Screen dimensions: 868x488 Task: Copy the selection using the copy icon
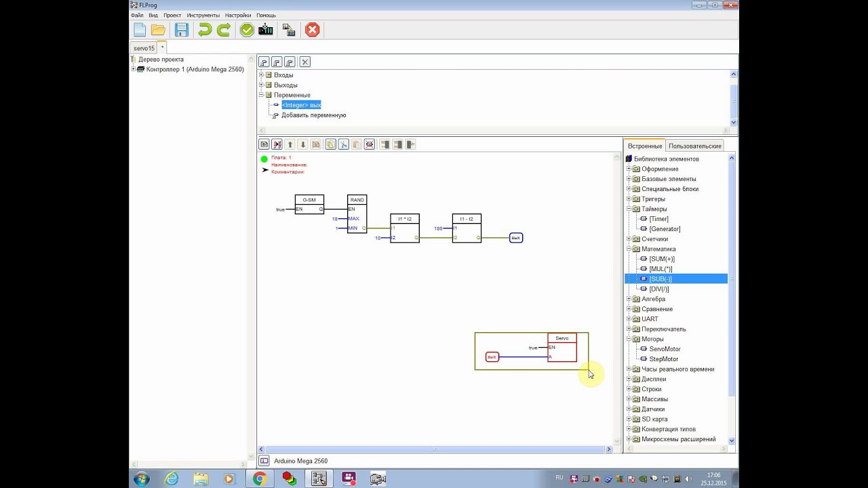(x=330, y=144)
